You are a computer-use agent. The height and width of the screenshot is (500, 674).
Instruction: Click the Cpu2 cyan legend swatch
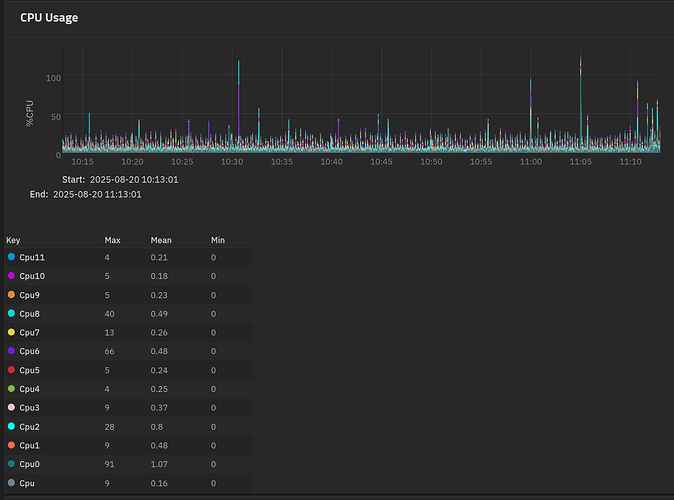coord(11,426)
